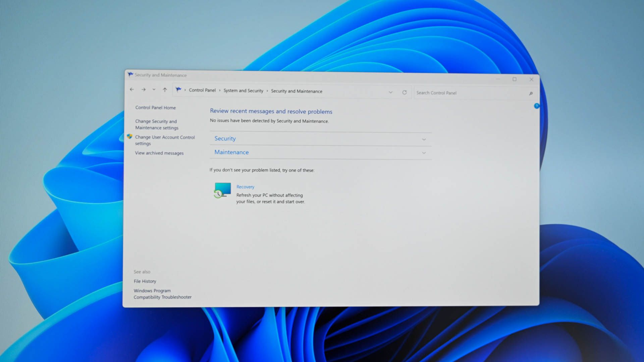The width and height of the screenshot is (644, 362).
Task: Click the Control Panel flag icon in address bar
Action: click(x=178, y=90)
